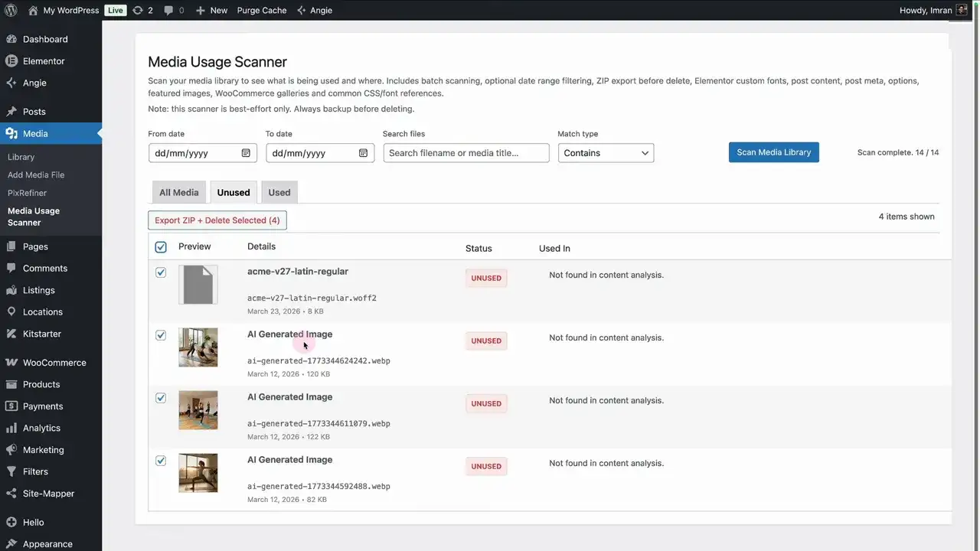This screenshot has width=980, height=551.
Task: Open WooCommerce in the sidebar
Action: point(54,363)
